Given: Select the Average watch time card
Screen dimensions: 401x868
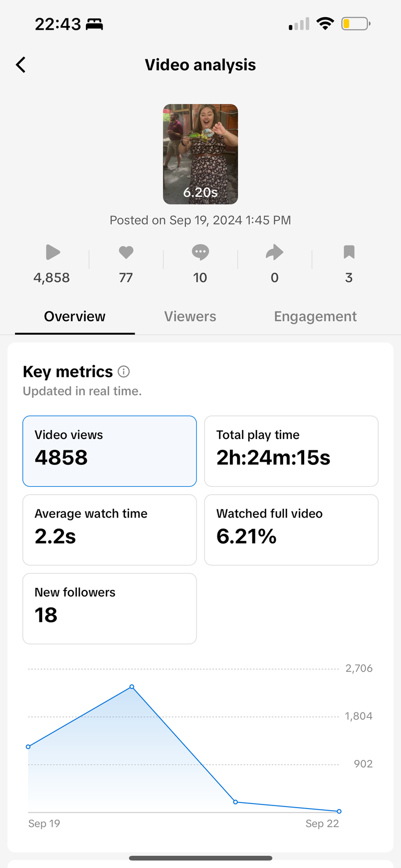Looking at the screenshot, I should click(110, 530).
